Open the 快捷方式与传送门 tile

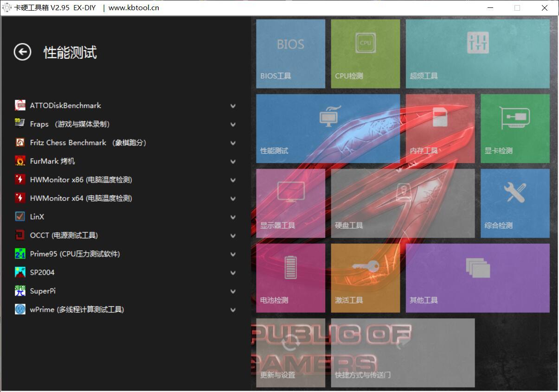click(x=403, y=353)
